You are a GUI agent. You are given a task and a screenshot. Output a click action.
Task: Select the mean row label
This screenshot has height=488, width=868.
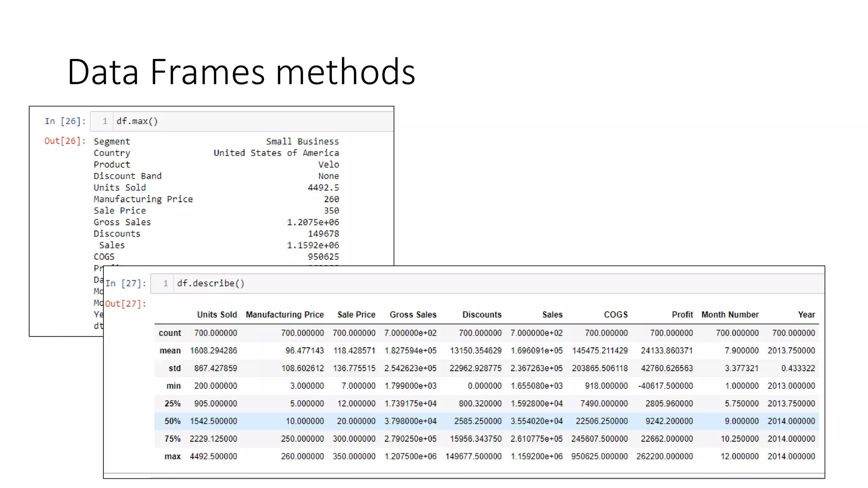point(170,351)
